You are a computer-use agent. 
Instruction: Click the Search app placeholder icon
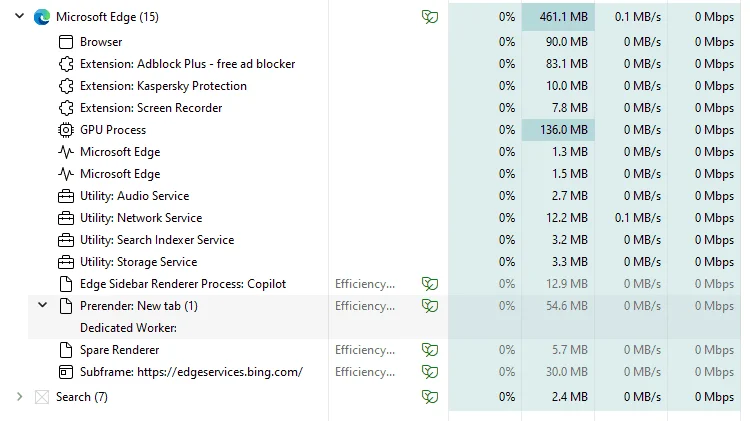pos(42,397)
